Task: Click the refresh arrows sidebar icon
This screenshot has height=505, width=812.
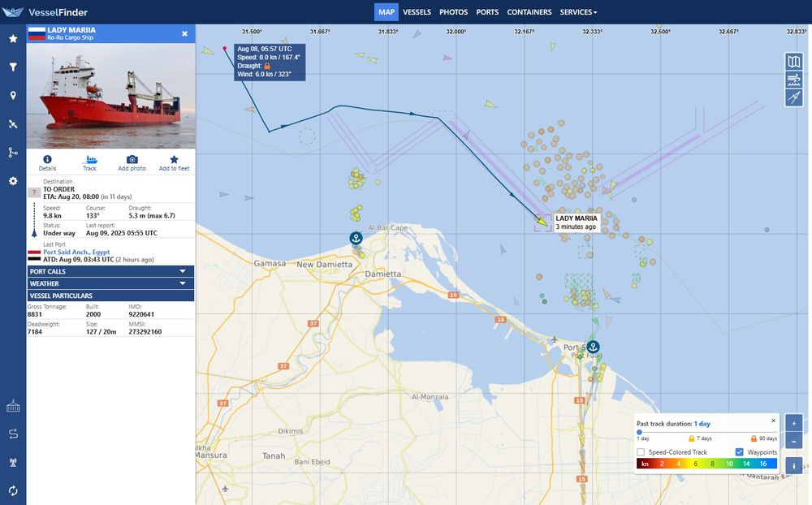Action: tap(13, 490)
